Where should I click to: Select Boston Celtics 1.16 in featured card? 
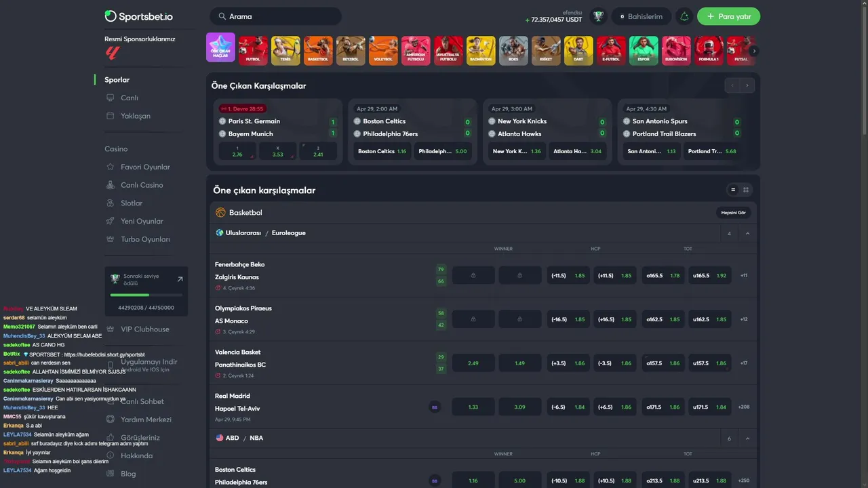pos(382,151)
